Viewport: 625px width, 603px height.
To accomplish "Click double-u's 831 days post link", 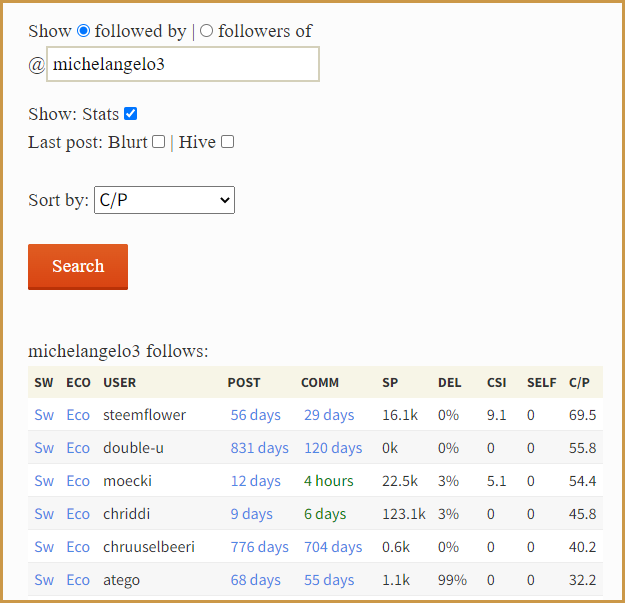I will (x=259, y=448).
